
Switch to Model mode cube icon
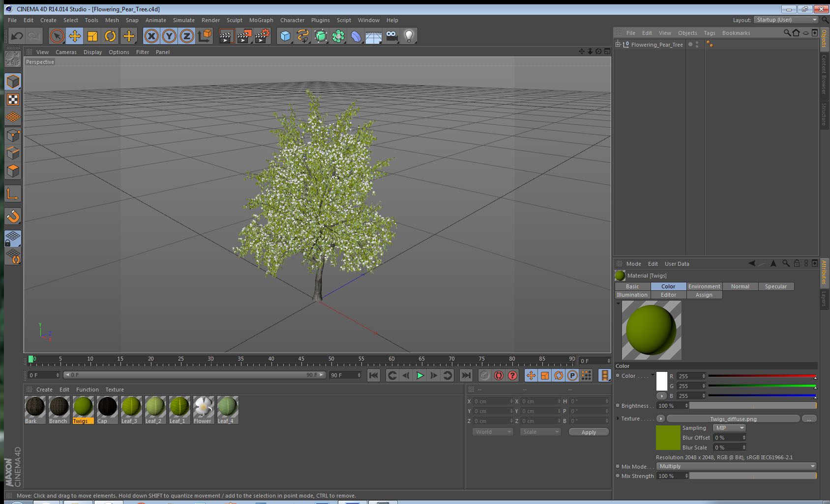pyautogui.click(x=13, y=82)
